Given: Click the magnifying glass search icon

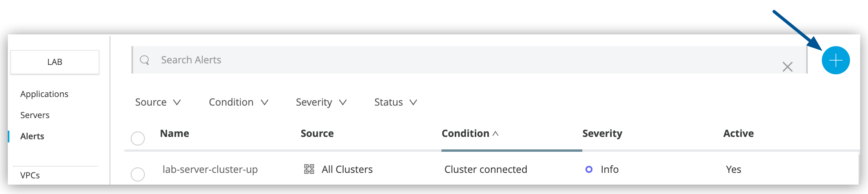Looking at the screenshot, I should (145, 60).
